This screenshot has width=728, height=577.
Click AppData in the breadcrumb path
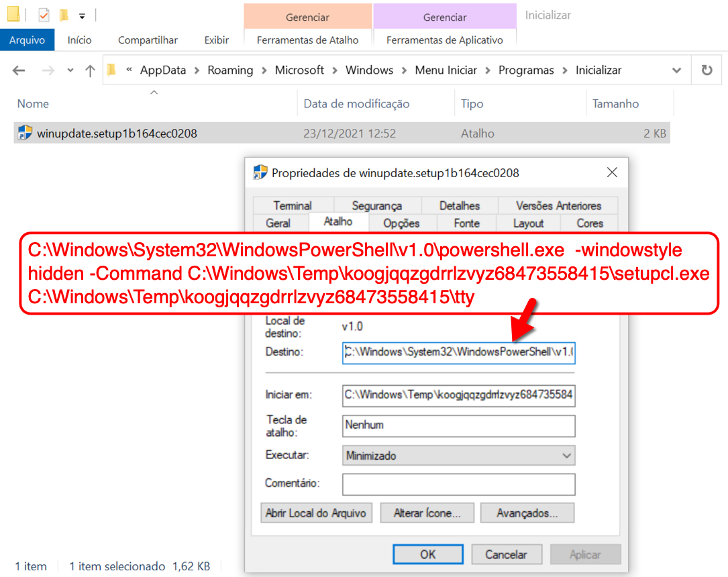pos(163,70)
